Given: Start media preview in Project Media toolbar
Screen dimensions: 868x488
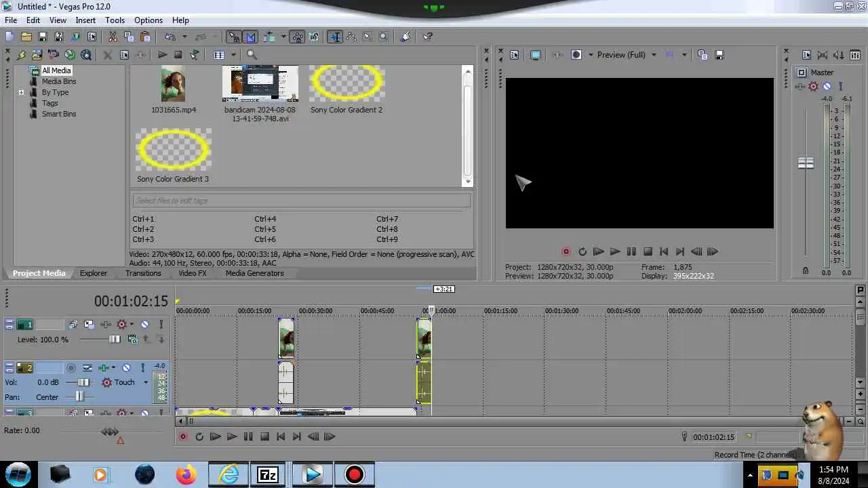Looking at the screenshot, I should point(162,55).
